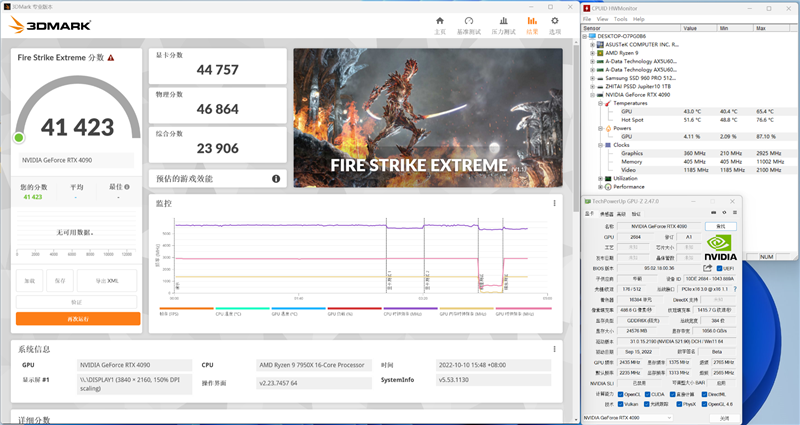This screenshot has height=425, width=800.
Task: Open the Help menu in HWMonitor
Action: point(639,19)
